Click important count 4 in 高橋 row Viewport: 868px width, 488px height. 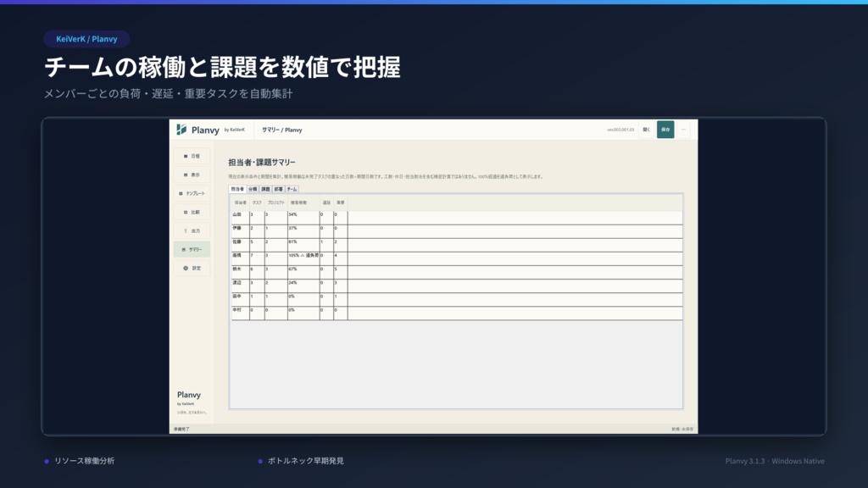pos(341,258)
